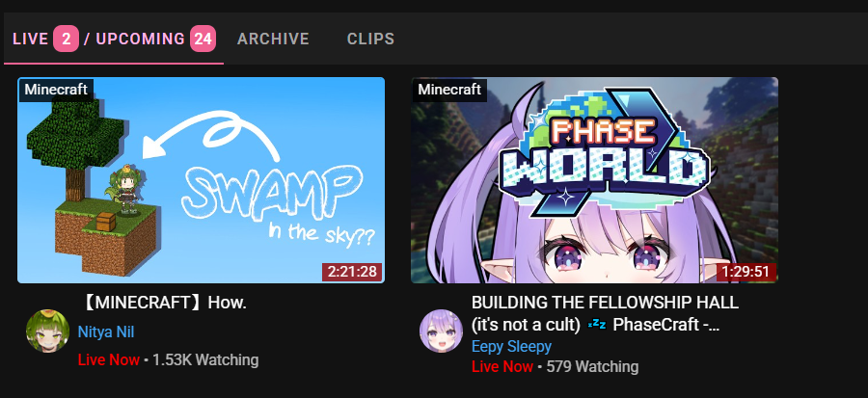Screen dimensions: 868x398
Task: Click Live Now status under Eepy Sleepy
Action: click(x=502, y=366)
